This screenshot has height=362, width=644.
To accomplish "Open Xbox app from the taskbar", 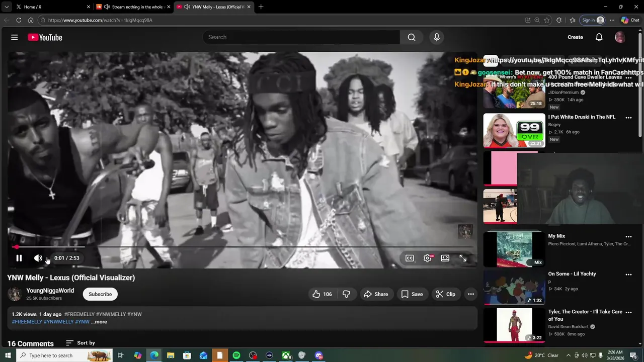I will 286,355.
